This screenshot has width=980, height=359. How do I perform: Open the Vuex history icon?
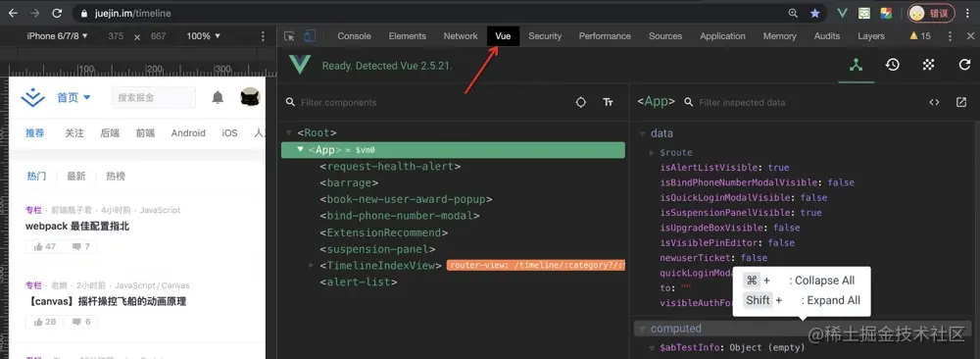(893, 65)
